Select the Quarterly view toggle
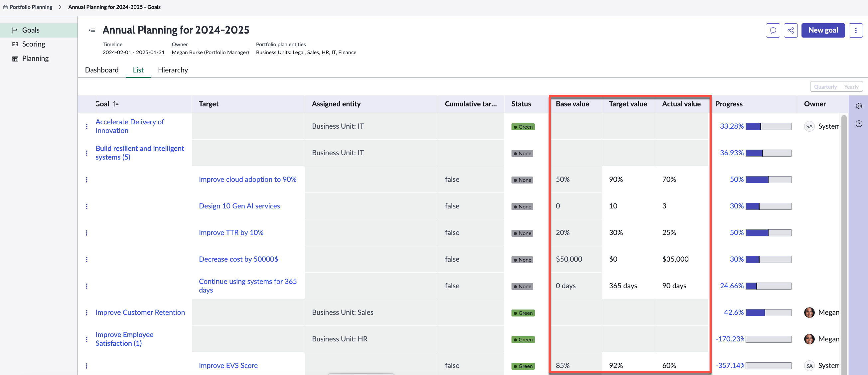 tap(825, 86)
